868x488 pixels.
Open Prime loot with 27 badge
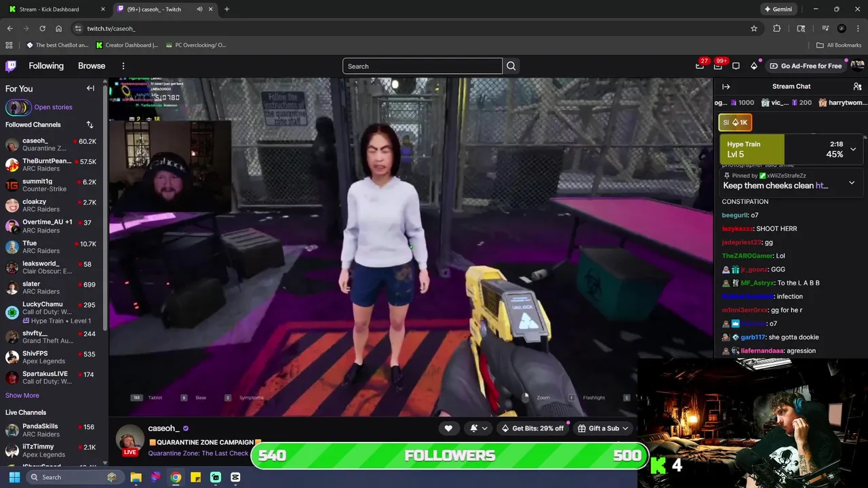click(x=700, y=66)
